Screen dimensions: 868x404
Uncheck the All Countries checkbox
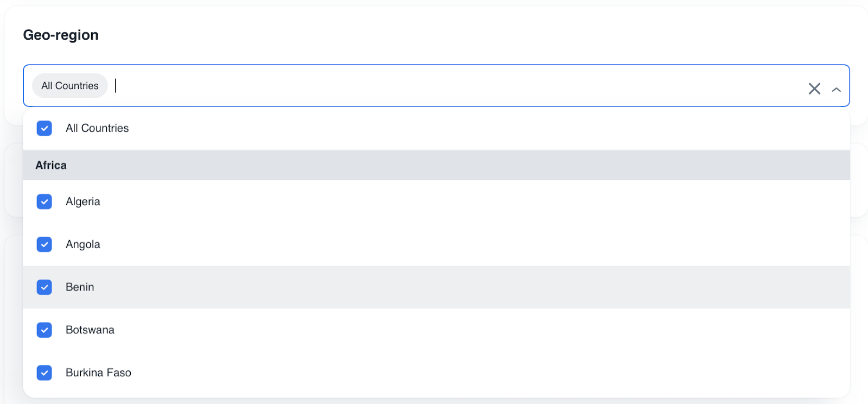[x=44, y=128]
